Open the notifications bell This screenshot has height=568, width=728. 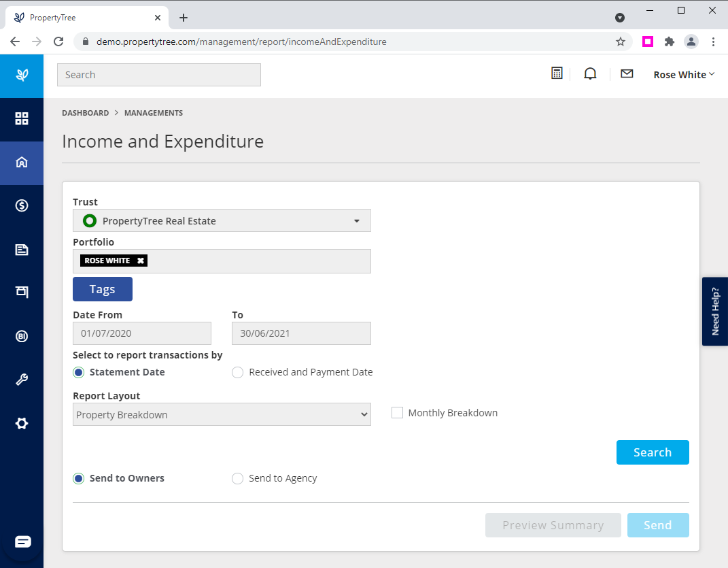[590, 74]
